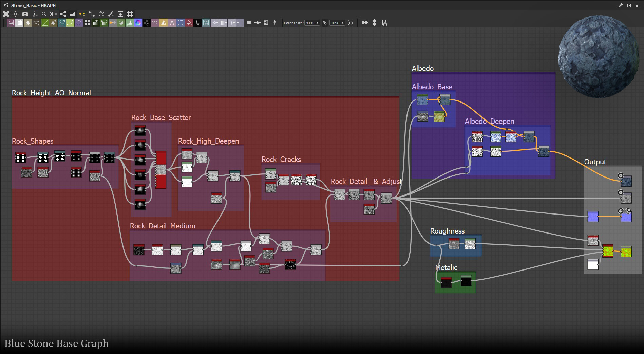The height and width of the screenshot is (354, 644).
Task: Toggle the parent size link lock
Action: [325, 23]
